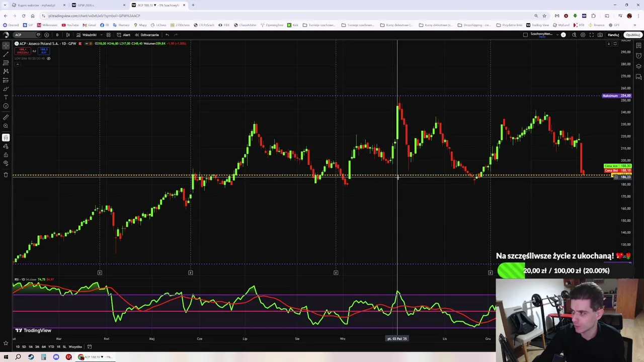Select the measure ruler tool
This screenshot has width=644, height=362.
6,117
